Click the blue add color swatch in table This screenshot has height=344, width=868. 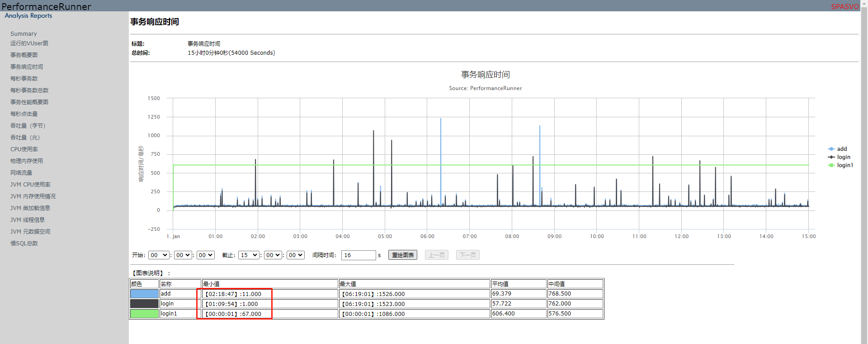click(x=144, y=294)
